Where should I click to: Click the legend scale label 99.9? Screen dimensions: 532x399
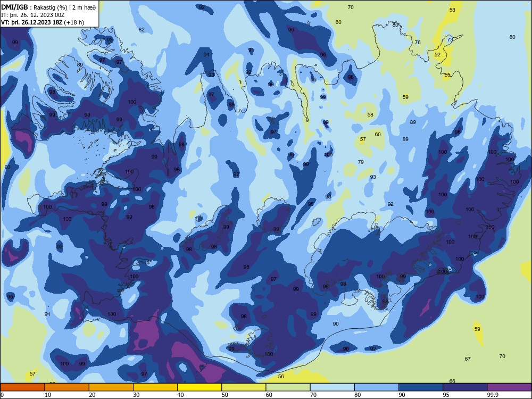[492, 395]
